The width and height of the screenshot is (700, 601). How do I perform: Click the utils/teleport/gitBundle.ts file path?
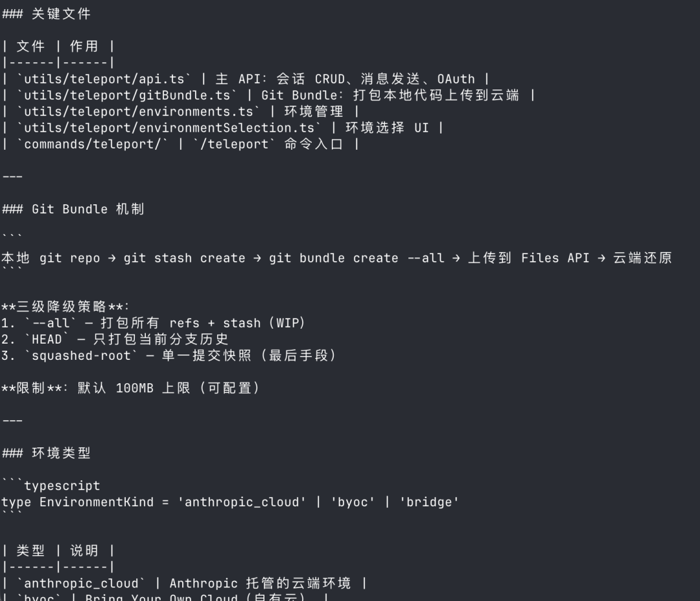click(x=127, y=95)
